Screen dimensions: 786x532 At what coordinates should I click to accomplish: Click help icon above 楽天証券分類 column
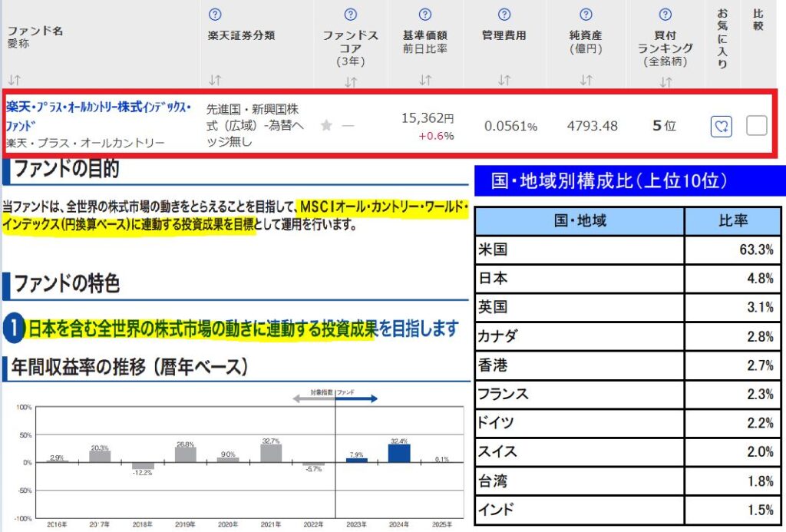[215, 15]
